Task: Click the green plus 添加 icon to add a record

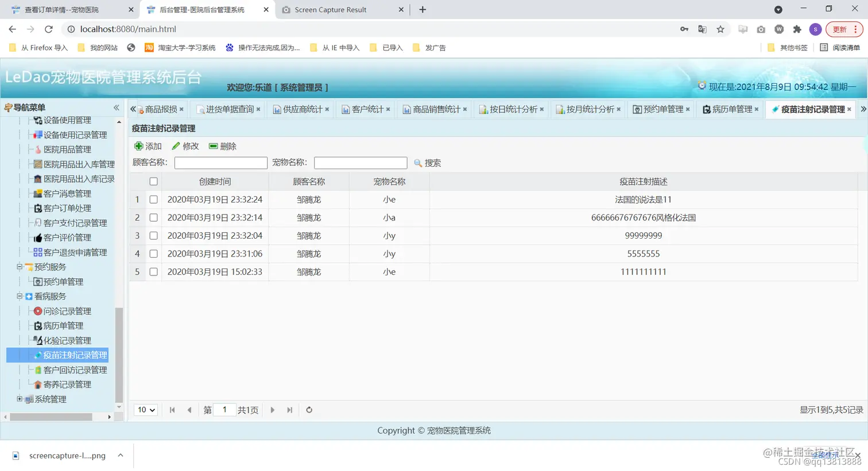Action: 138,146
